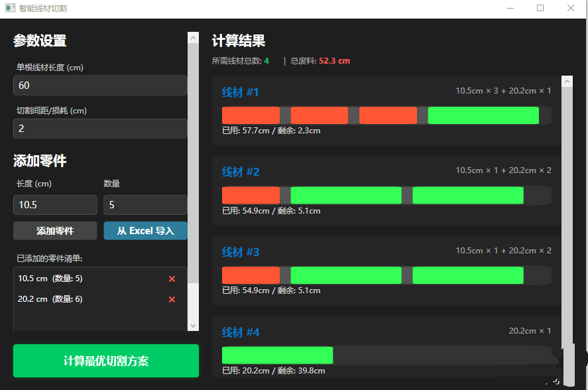Click up arrow on left panel scrollbar
The image size is (588, 390).
(193, 38)
